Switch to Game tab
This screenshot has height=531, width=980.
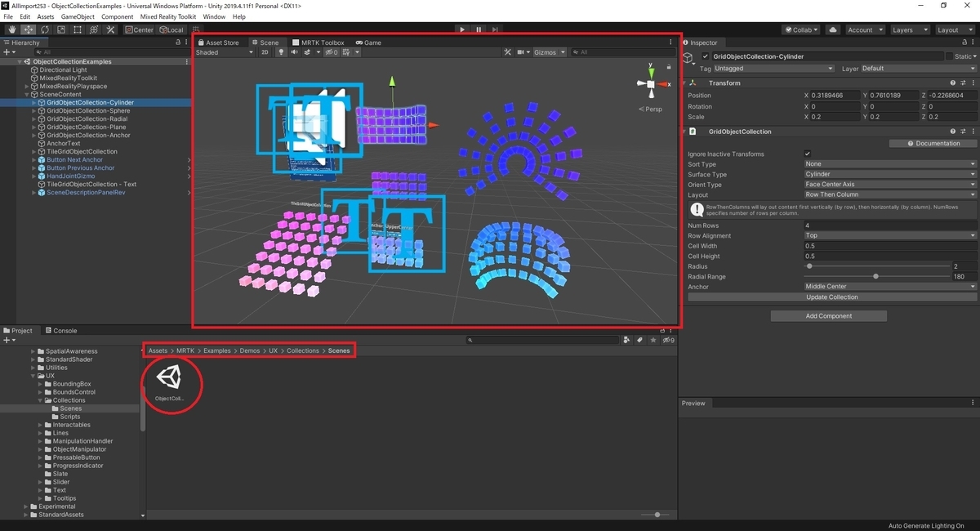tap(368, 42)
